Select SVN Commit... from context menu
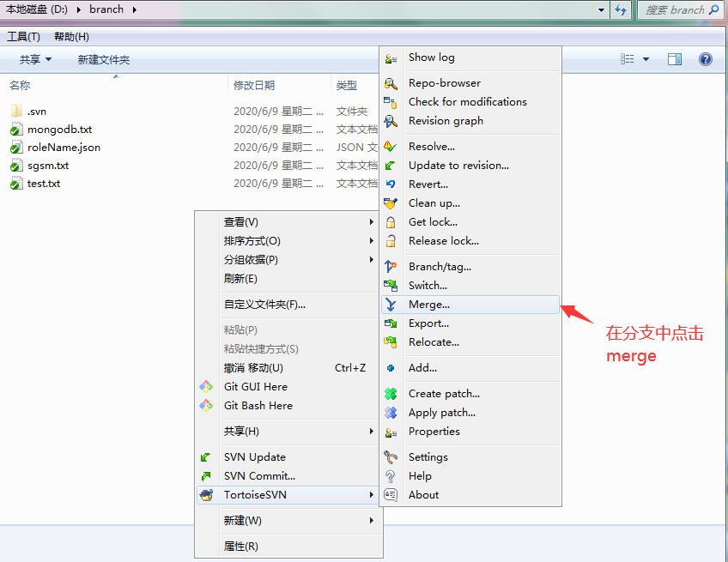The width and height of the screenshot is (728, 562). pos(259,476)
